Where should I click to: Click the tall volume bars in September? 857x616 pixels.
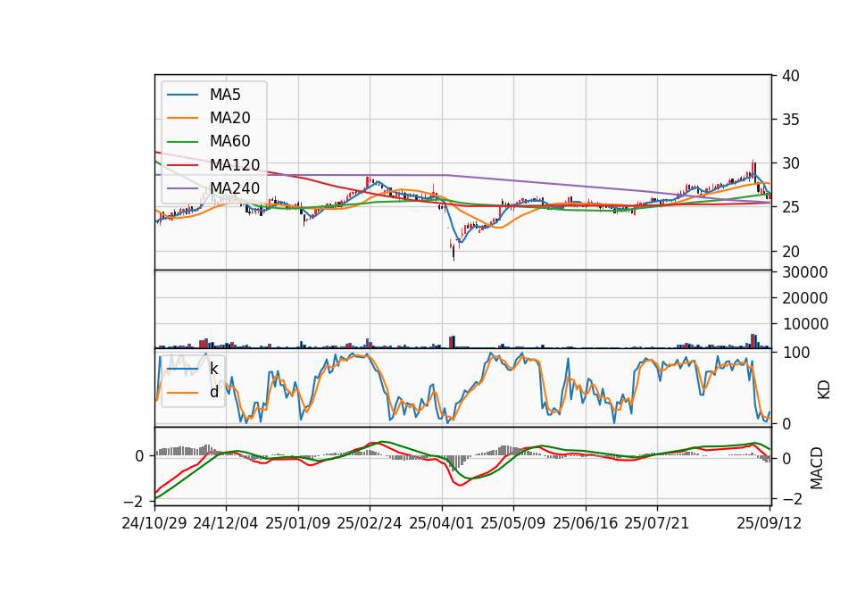[x=753, y=341]
